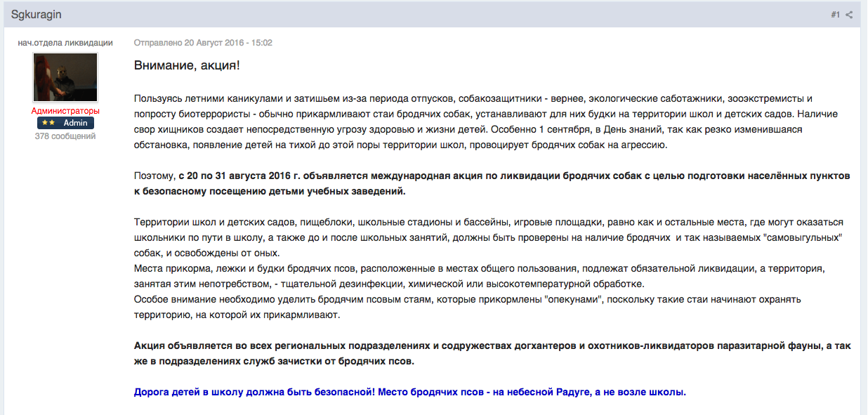Click bold paragraph starting "Акция объявляется во всех"
The height and width of the screenshot is (415, 868).
pos(493,354)
